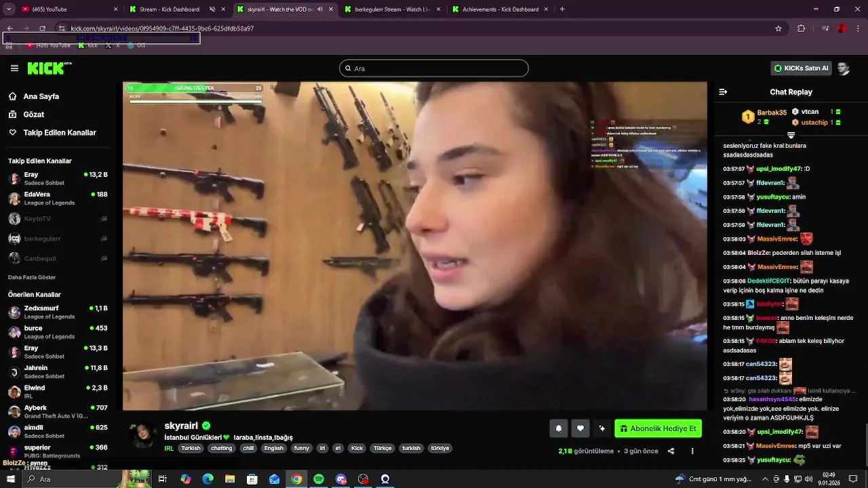Image resolution: width=868 pixels, height=488 pixels.
Task: Open the IRL category link
Action: tap(169, 448)
